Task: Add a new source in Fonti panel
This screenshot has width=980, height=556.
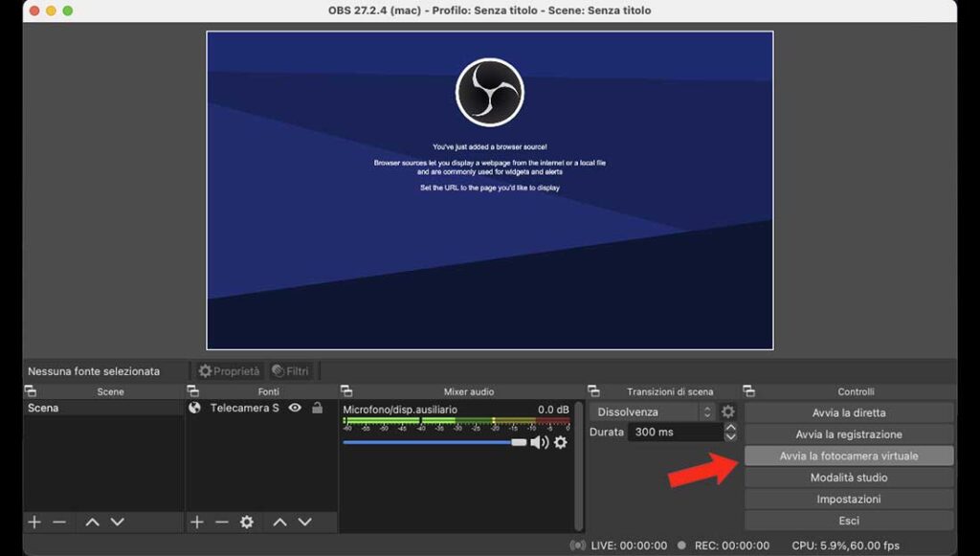Action: pos(197,522)
